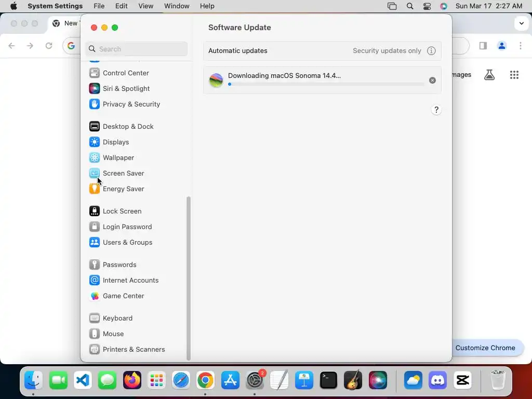Open Google apps grid in Chrome
Screen dimensions: 532x399
514,75
